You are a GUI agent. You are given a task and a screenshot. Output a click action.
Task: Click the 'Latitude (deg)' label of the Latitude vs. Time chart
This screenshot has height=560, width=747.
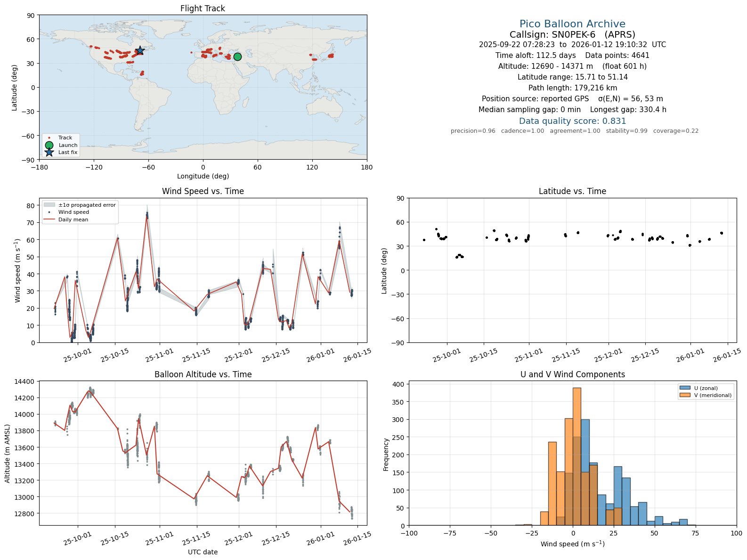coord(384,271)
